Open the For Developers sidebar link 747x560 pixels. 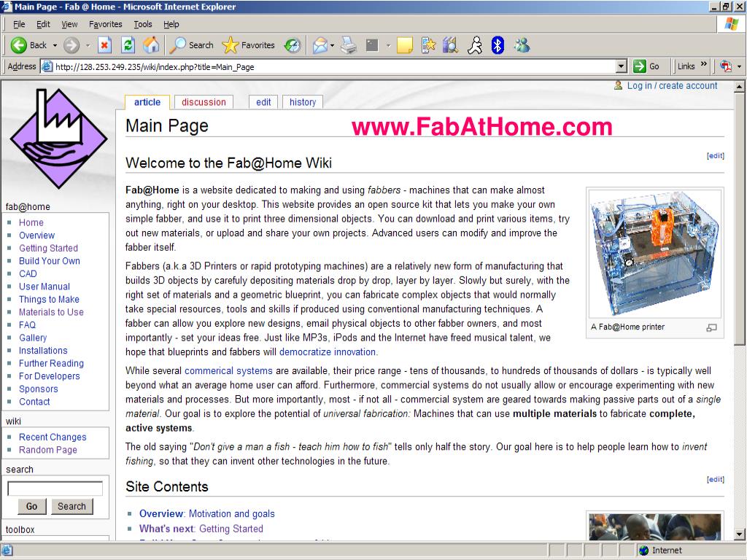50,376
